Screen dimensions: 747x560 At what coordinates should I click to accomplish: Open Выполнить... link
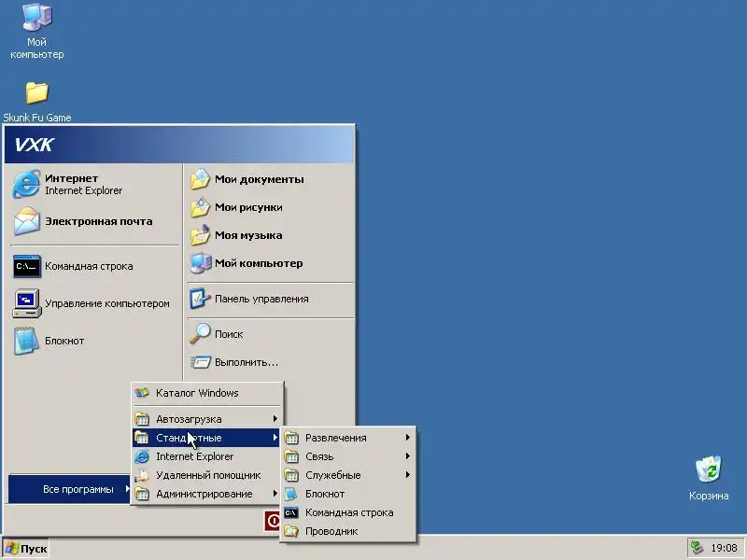point(271,362)
